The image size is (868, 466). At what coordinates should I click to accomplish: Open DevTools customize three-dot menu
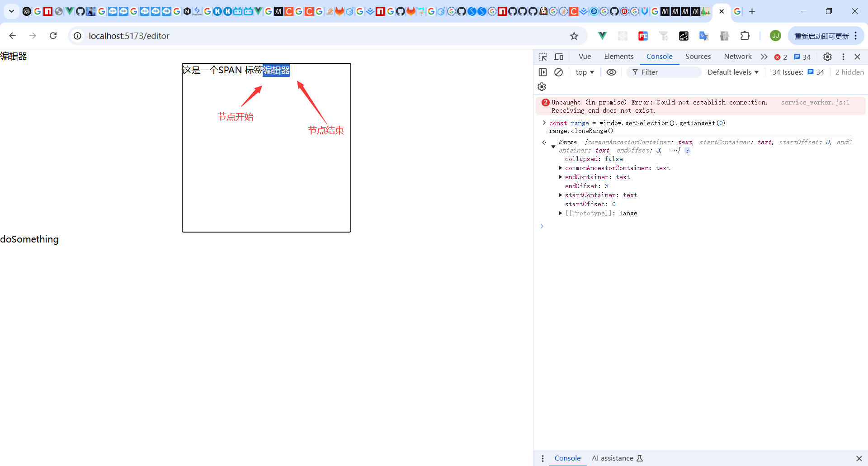(x=843, y=57)
